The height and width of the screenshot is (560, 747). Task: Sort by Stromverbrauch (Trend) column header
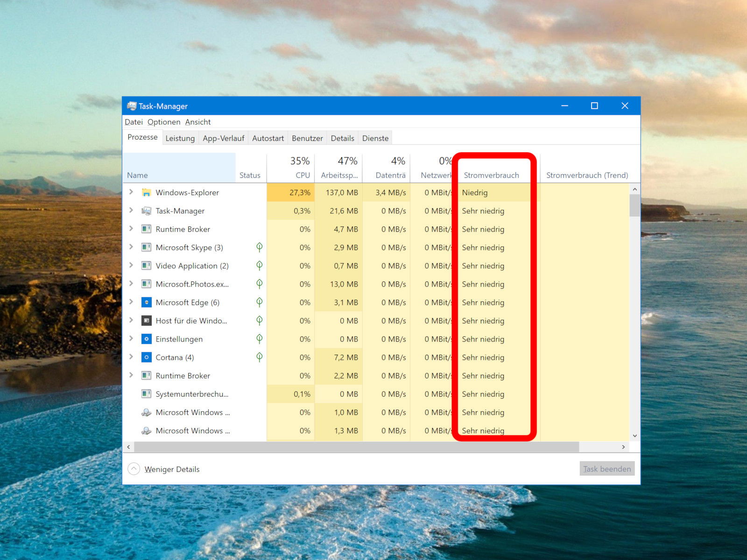coord(587,168)
